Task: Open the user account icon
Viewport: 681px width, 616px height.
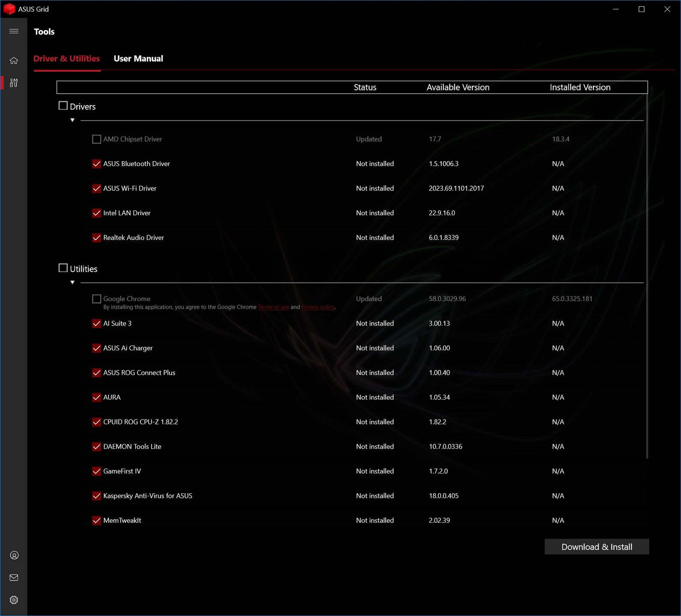Action: point(14,555)
